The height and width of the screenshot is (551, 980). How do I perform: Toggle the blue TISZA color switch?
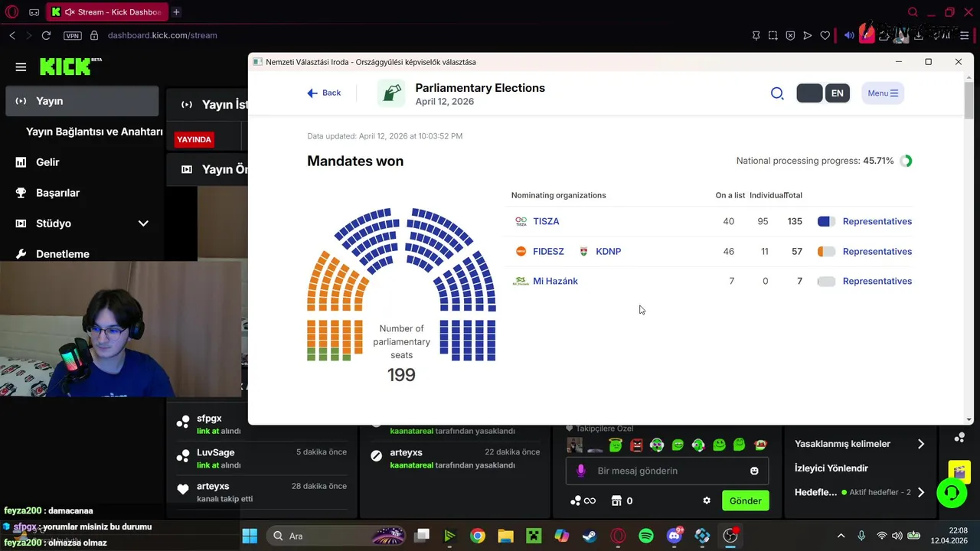(x=826, y=221)
